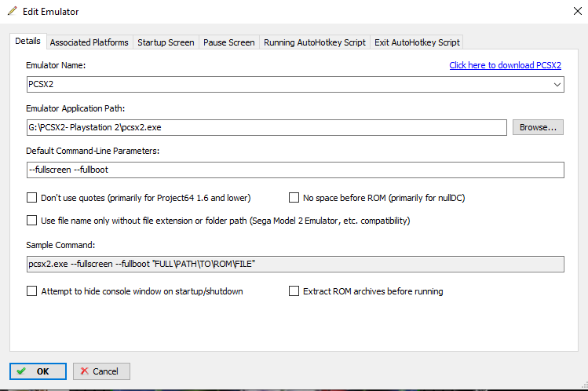Screen dimensions: 588x391
Task: Close the Edit Emulator window
Action: [x=578, y=11]
